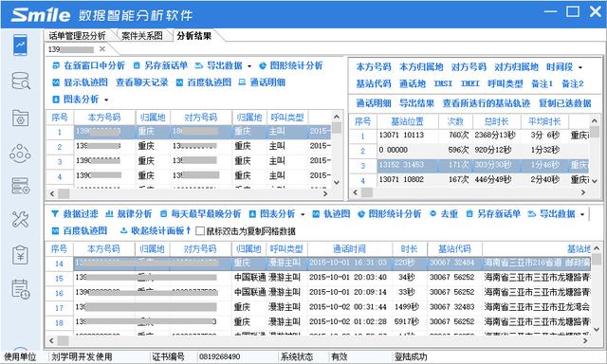Click 复制已选数据 button
The image size is (607, 364).
click(x=565, y=103)
